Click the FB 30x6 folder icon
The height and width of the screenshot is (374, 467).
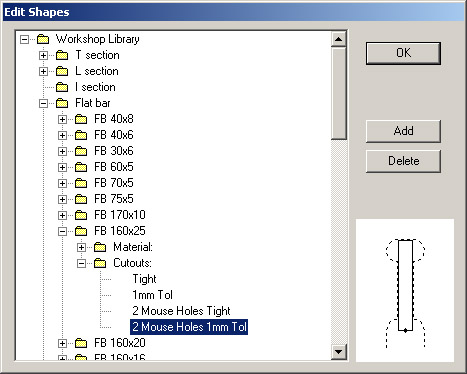pyautogui.click(x=81, y=151)
